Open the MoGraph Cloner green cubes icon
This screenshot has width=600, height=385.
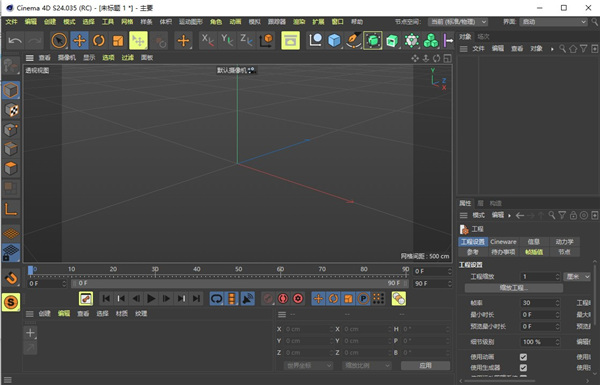(x=431, y=41)
